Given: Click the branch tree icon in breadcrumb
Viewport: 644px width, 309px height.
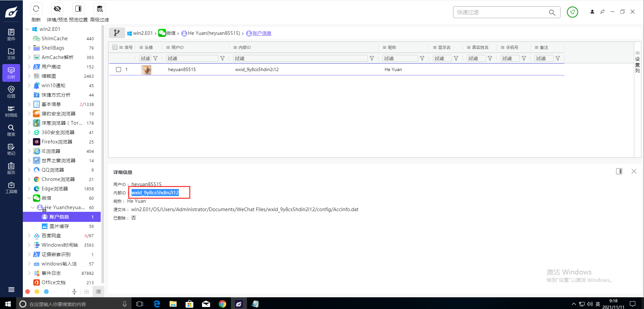Looking at the screenshot, I should [x=117, y=33].
